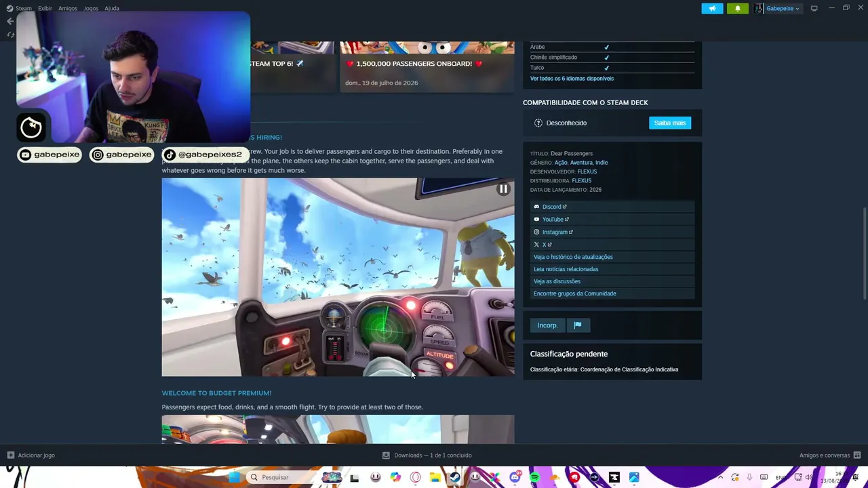
Task: Open the green bell notifications button
Action: tap(738, 8)
